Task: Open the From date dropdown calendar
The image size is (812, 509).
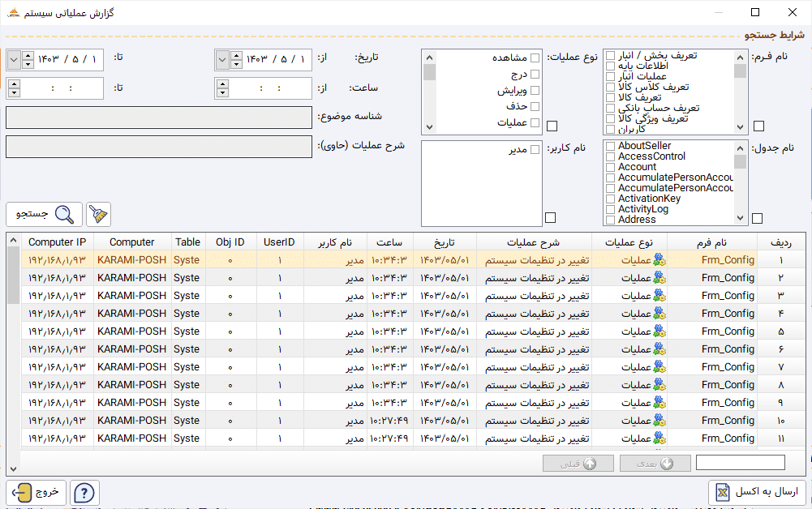Action: click(x=222, y=60)
